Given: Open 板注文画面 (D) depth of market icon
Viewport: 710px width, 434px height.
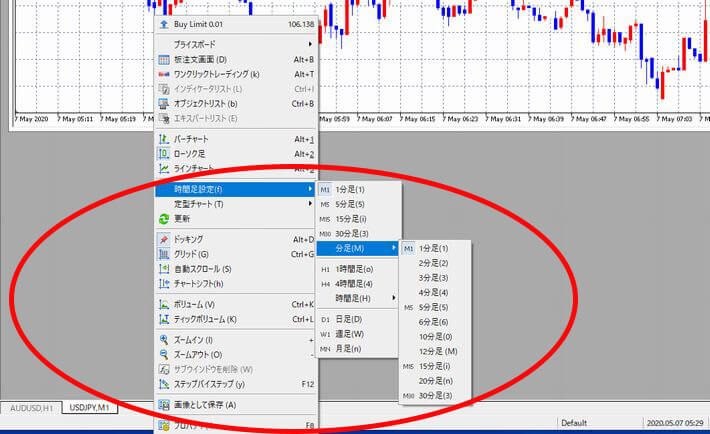Looking at the screenshot, I should tap(164, 60).
